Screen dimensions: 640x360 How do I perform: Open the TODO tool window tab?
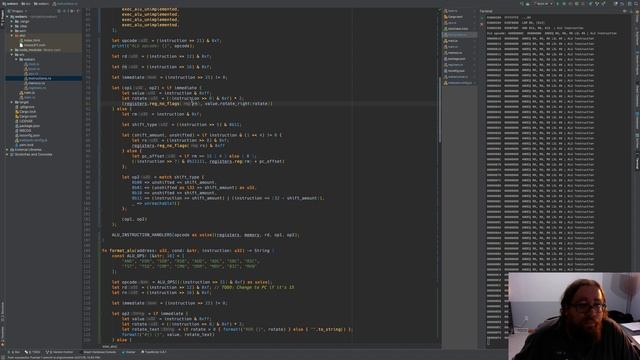click(x=33, y=352)
